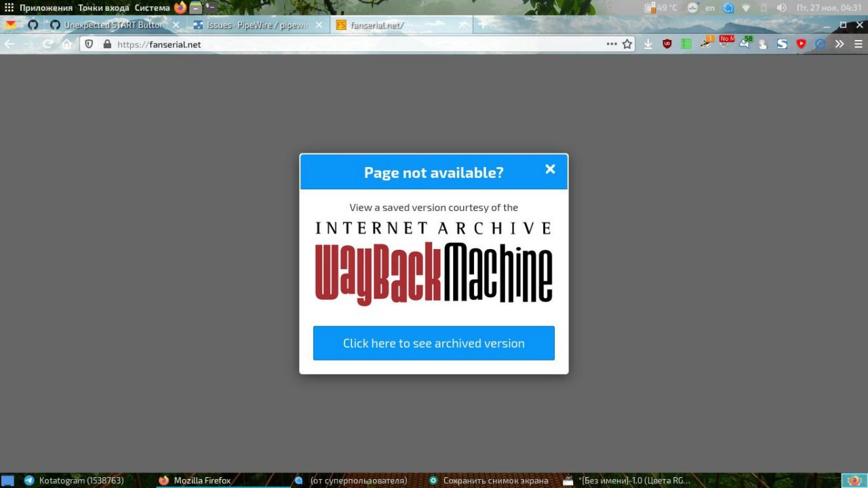Screen dimensions: 868x488
Task: Open the volume speaker control
Action: 781,7
